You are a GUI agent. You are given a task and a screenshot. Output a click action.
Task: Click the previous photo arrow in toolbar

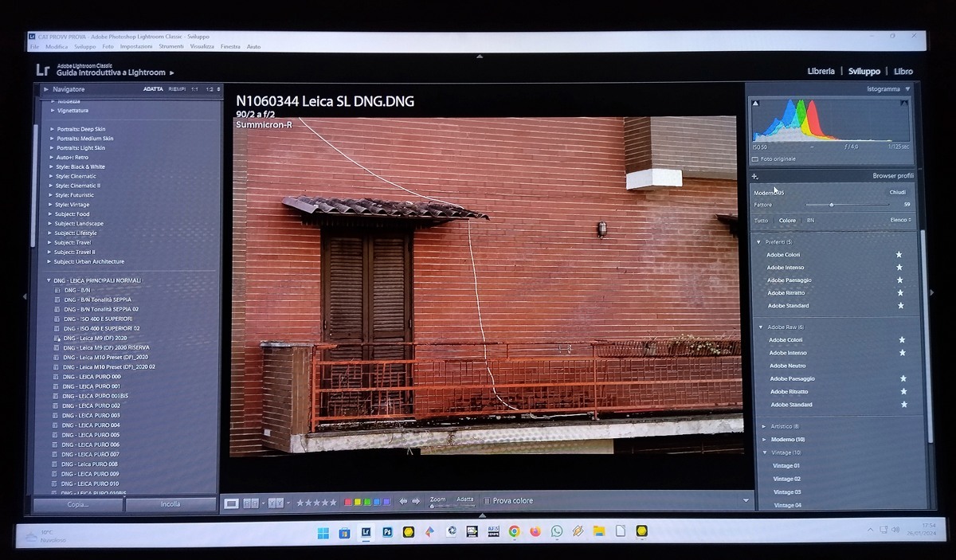tap(403, 502)
